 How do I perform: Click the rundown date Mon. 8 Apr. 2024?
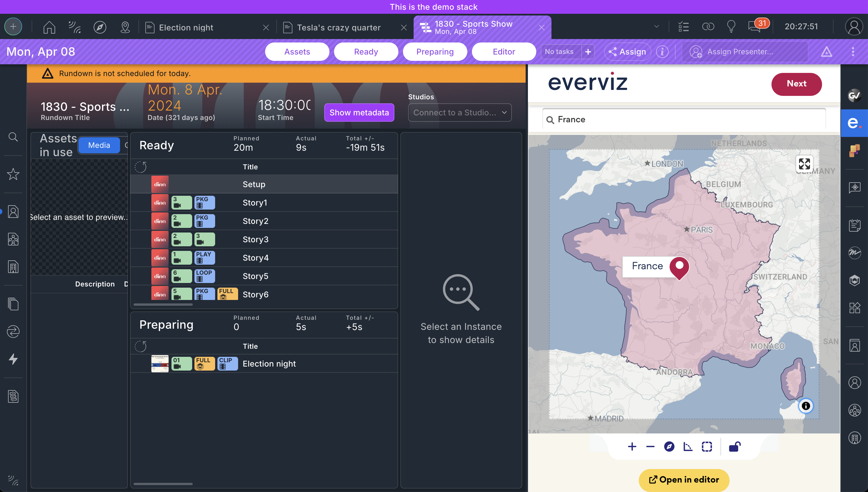pos(185,98)
